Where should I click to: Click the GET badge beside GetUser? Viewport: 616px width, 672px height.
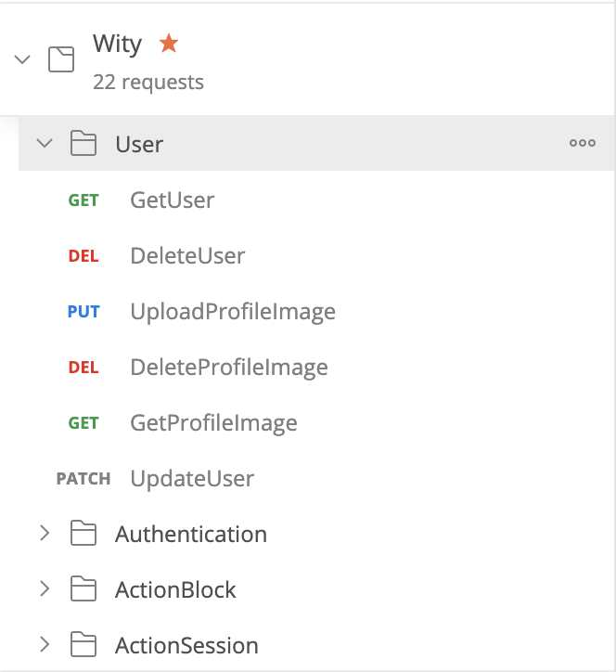pyautogui.click(x=83, y=200)
